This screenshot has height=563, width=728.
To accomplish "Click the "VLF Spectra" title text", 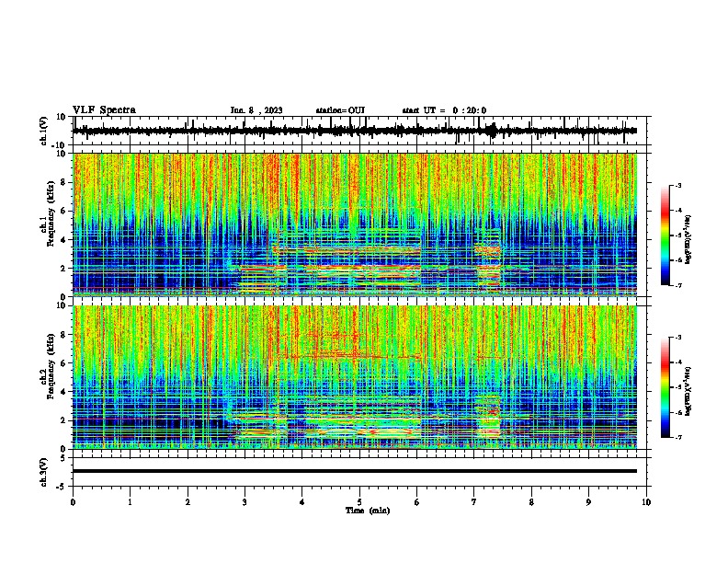I will (104, 110).
